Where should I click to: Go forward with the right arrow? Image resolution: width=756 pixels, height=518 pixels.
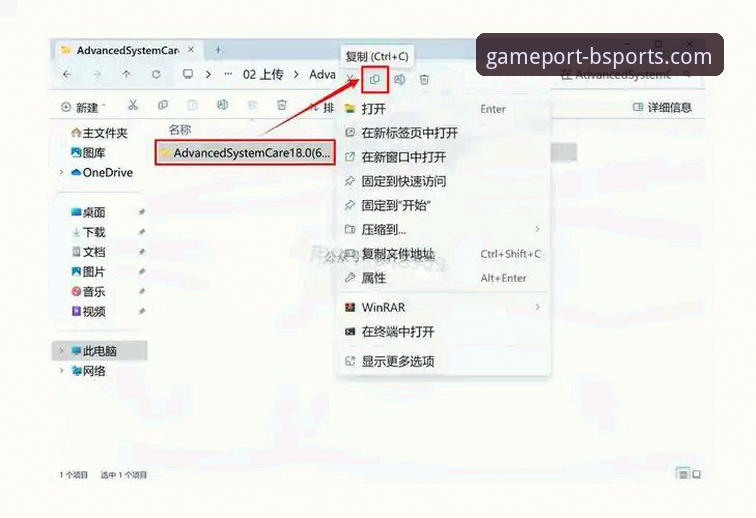(97, 74)
